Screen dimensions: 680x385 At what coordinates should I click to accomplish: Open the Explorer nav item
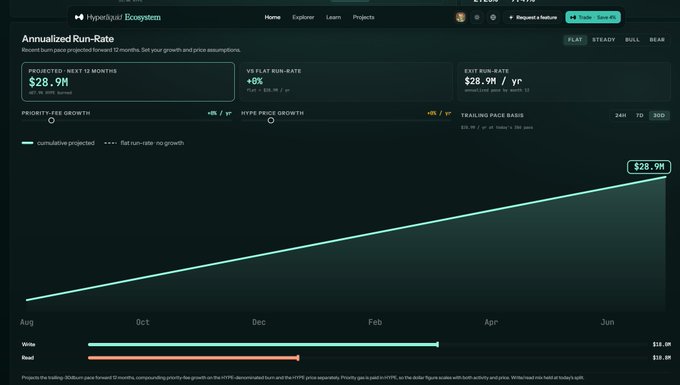tap(303, 17)
